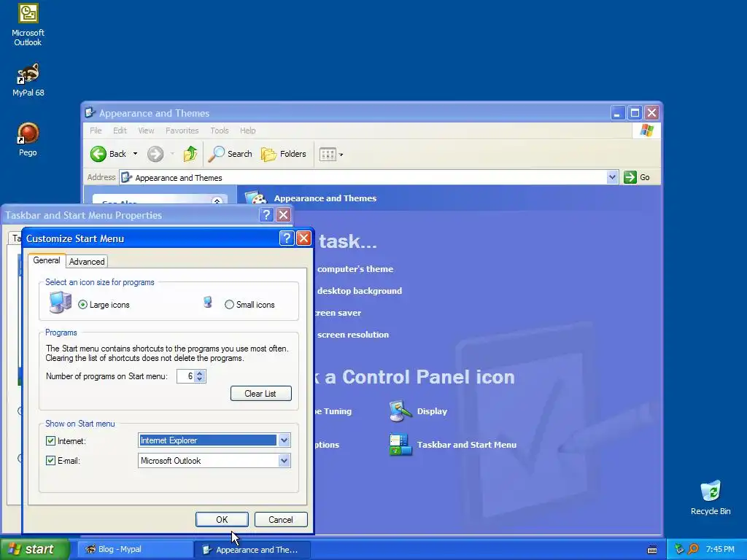This screenshot has width=747, height=560.
Task: Click the address bar folder icon
Action: coord(126,178)
